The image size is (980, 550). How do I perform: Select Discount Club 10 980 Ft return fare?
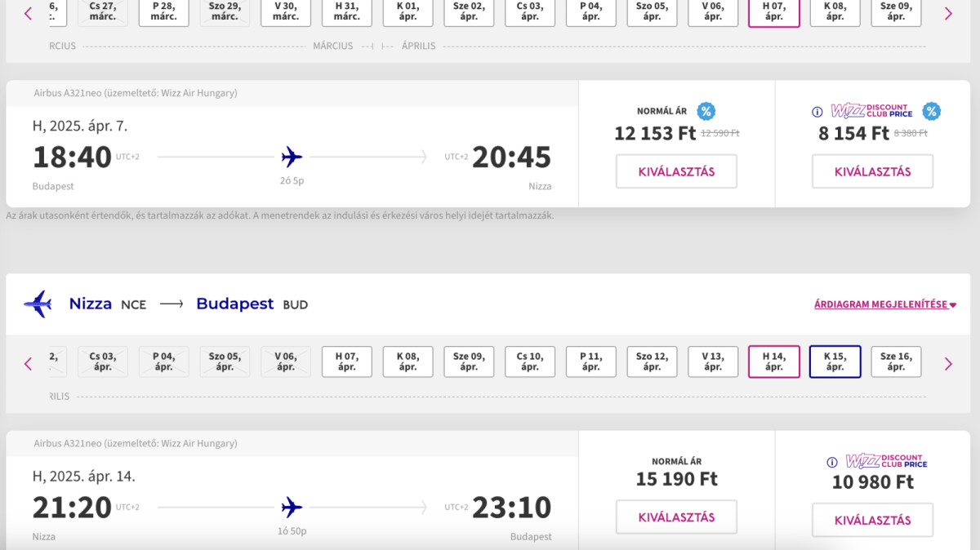tap(872, 520)
